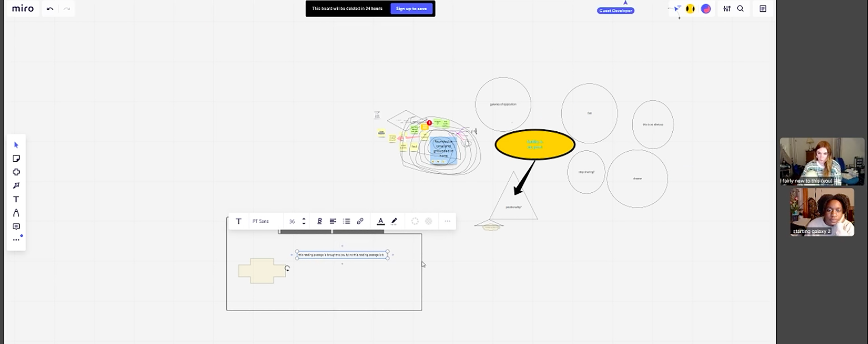
Task: Select the Text tool in the sidebar
Action: pos(16,199)
